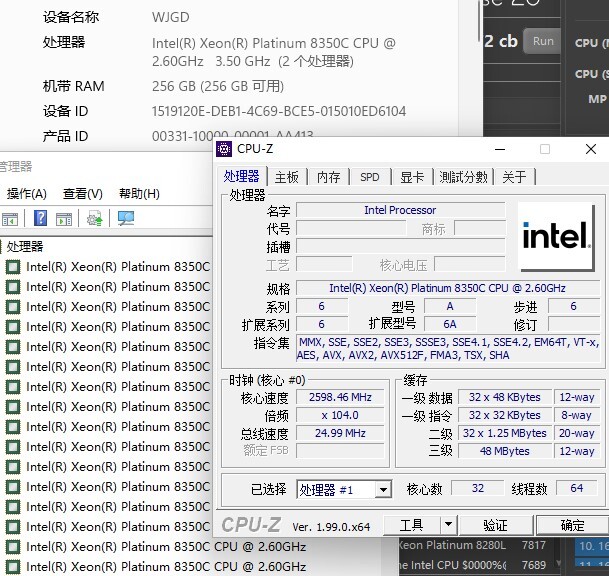609x576 pixels.
Task: Click the show/hide console tree icon
Action: point(10,218)
